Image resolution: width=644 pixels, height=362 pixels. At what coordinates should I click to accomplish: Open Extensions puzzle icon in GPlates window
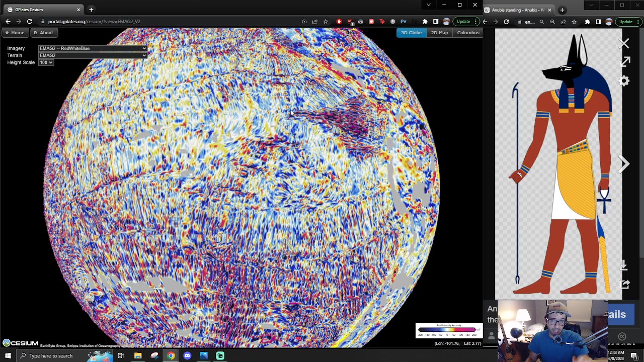425,22
